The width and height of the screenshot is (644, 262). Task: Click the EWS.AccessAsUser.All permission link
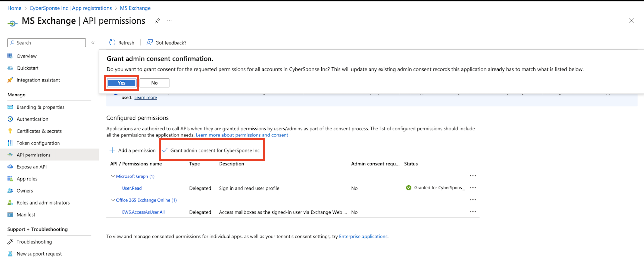(x=143, y=212)
